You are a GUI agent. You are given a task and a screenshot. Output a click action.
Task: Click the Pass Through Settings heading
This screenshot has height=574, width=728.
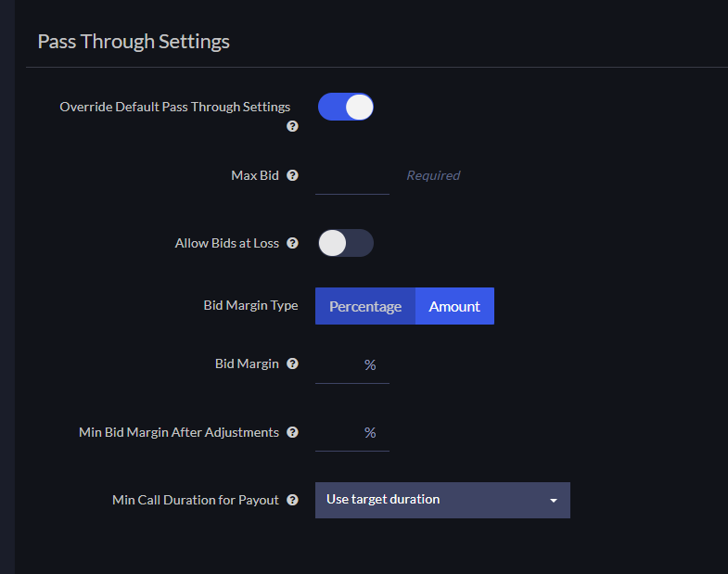(x=134, y=42)
